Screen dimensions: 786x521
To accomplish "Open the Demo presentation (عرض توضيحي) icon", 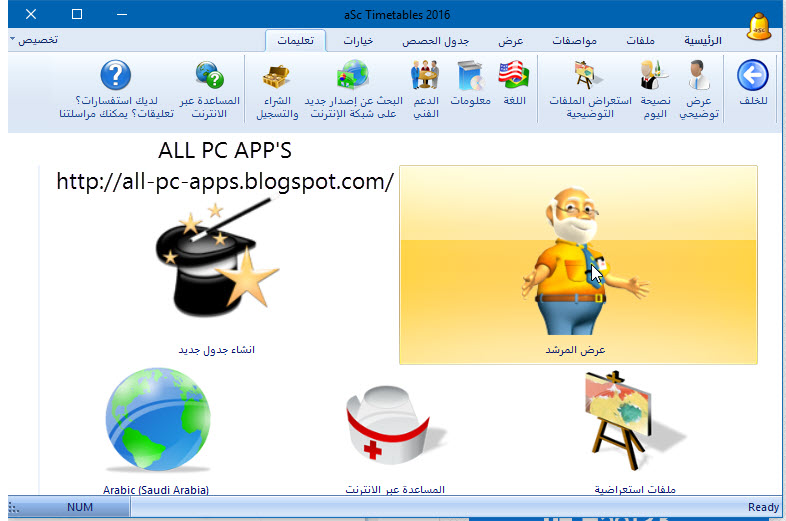I will pos(697,78).
